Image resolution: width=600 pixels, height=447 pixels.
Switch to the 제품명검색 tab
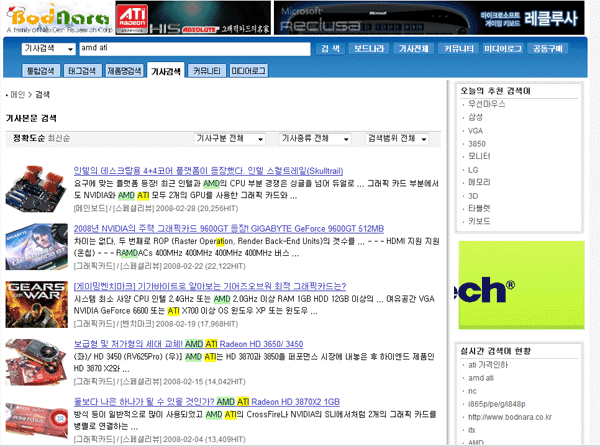coord(124,71)
